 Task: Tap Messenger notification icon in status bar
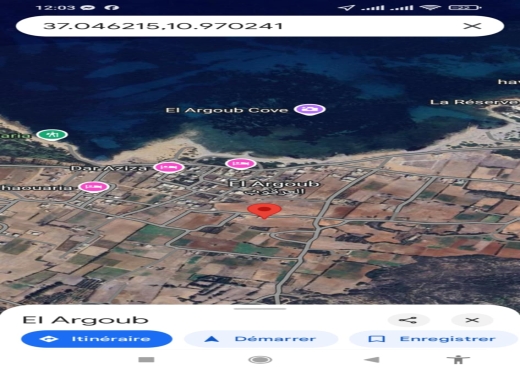click(88, 7)
